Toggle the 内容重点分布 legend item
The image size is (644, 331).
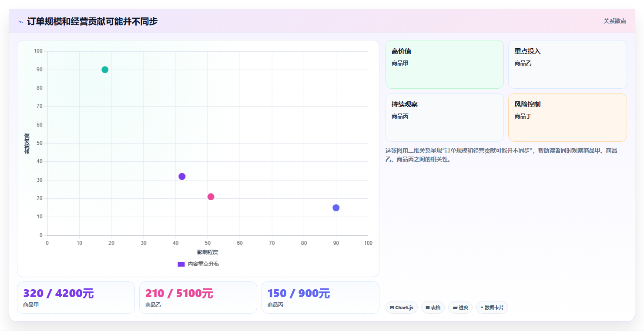198,264
